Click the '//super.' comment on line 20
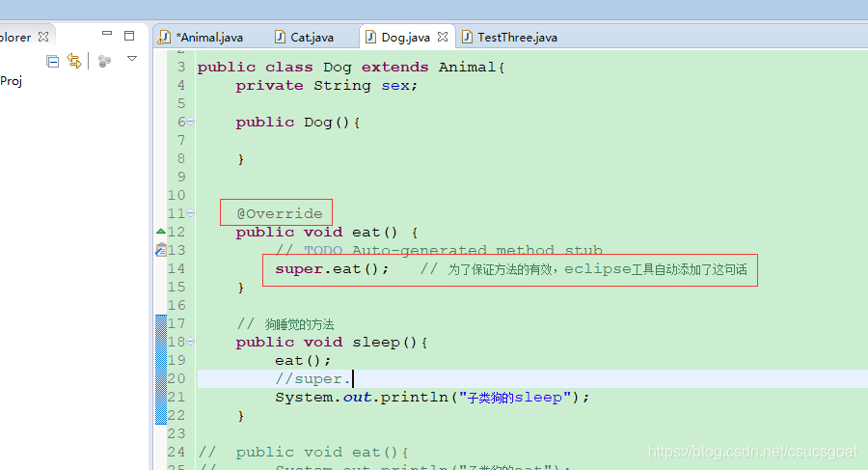This screenshot has width=868, height=470. [312, 379]
